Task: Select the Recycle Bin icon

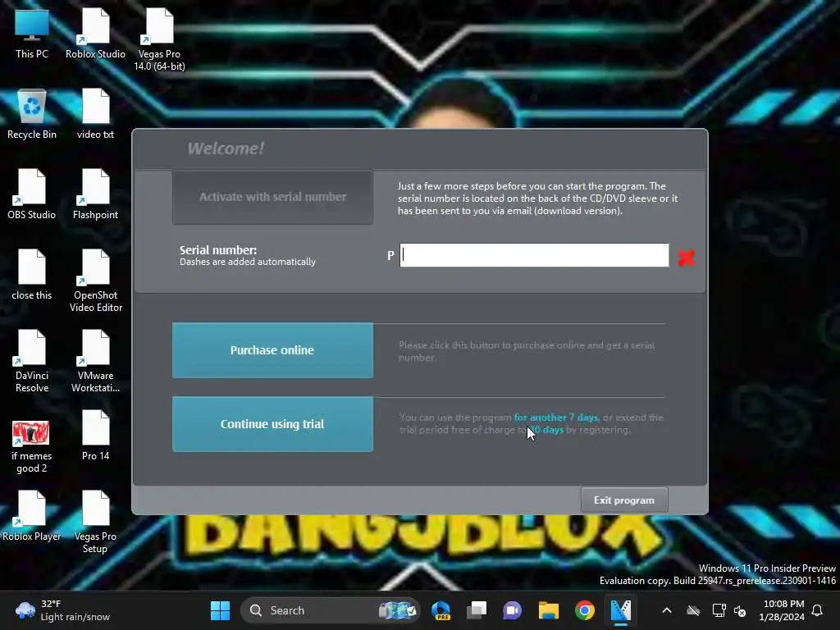Action: coord(32,114)
